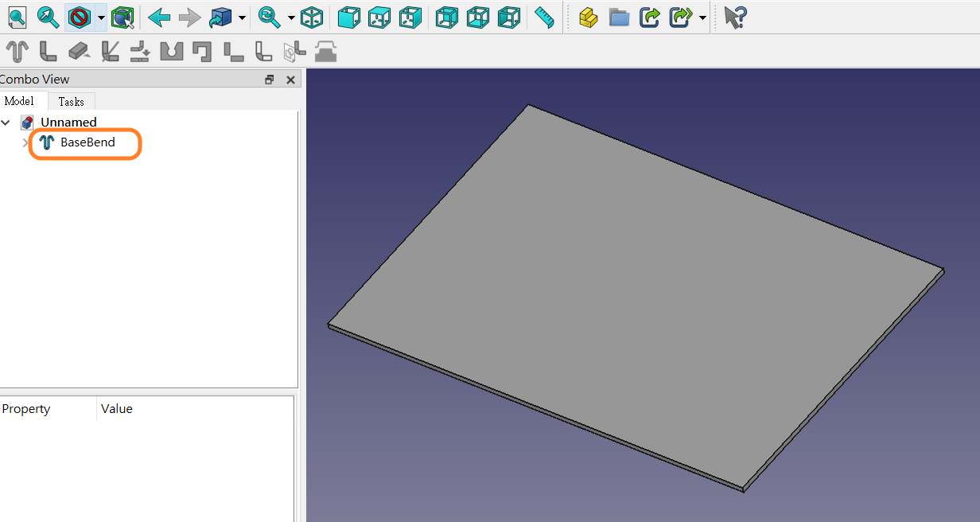Screen dimensions: 980x522
Task: Select the Unfold sheet metal tool
Action: pos(140,52)
